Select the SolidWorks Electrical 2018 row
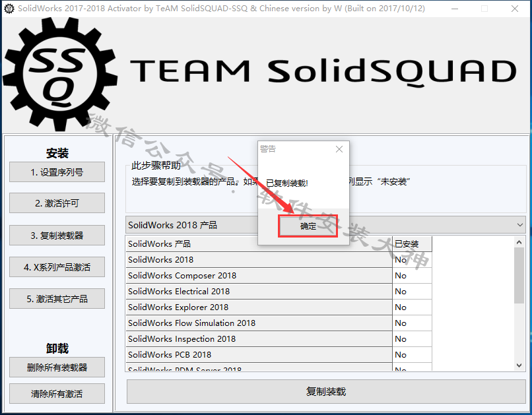The image size is (532, 415). click(259, 291)
